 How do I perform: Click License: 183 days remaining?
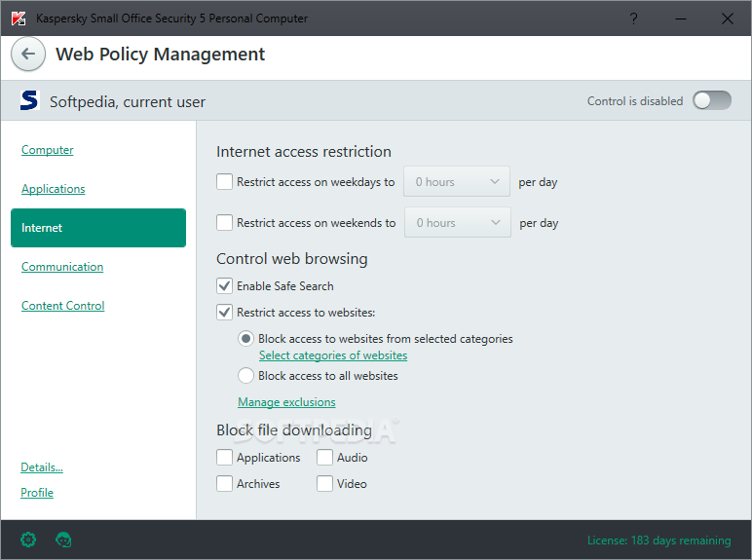click(x=658, y=541)
